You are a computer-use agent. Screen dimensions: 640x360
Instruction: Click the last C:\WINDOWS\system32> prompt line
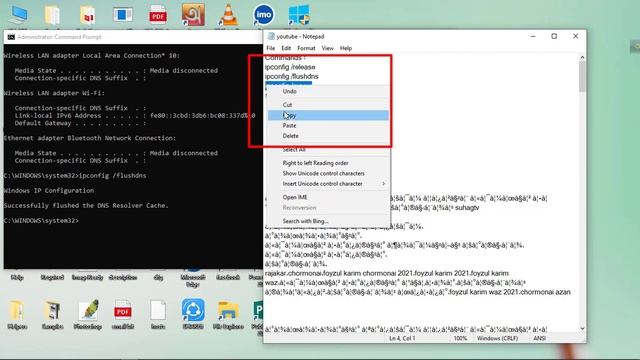pyautogui.click(x=41, y=221)
